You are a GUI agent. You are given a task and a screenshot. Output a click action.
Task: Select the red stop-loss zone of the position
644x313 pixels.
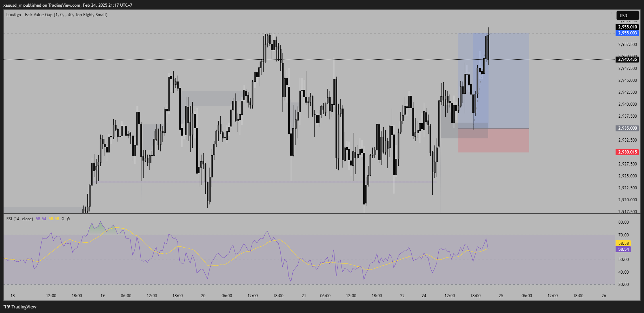coord(493,140)
